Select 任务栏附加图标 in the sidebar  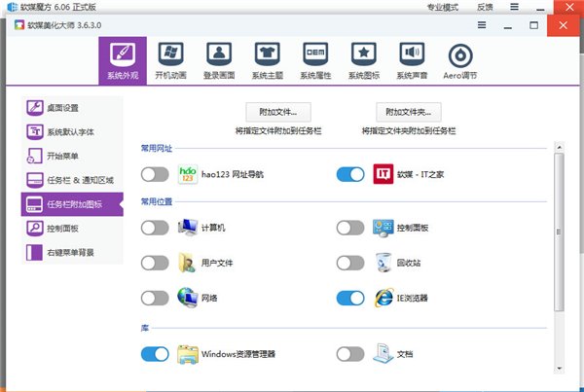pyautogui.click(x=72, y=204)
